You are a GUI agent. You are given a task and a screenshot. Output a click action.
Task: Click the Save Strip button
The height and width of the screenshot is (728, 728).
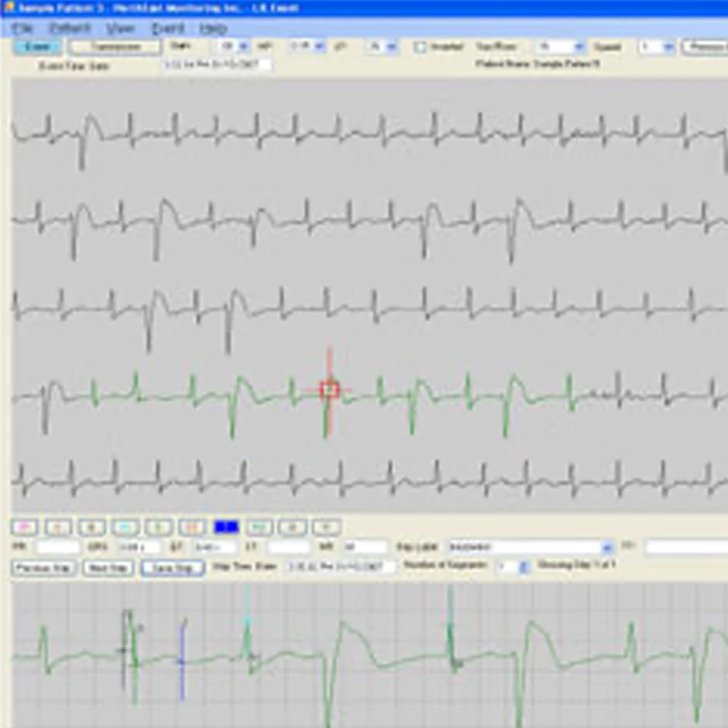[x=173, y=568]
